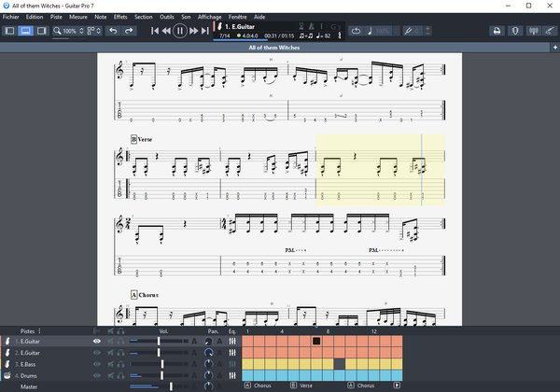Mute the E.Bass track

coord(111,364)
